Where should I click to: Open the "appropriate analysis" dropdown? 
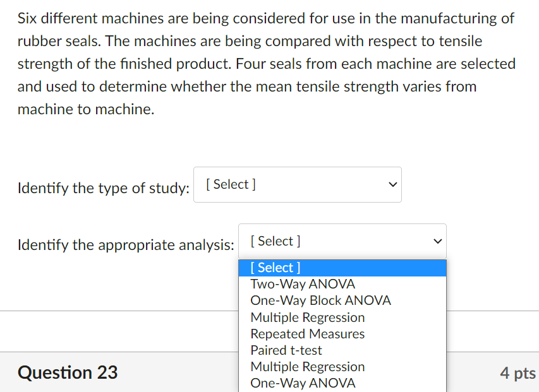pos(342,241)
